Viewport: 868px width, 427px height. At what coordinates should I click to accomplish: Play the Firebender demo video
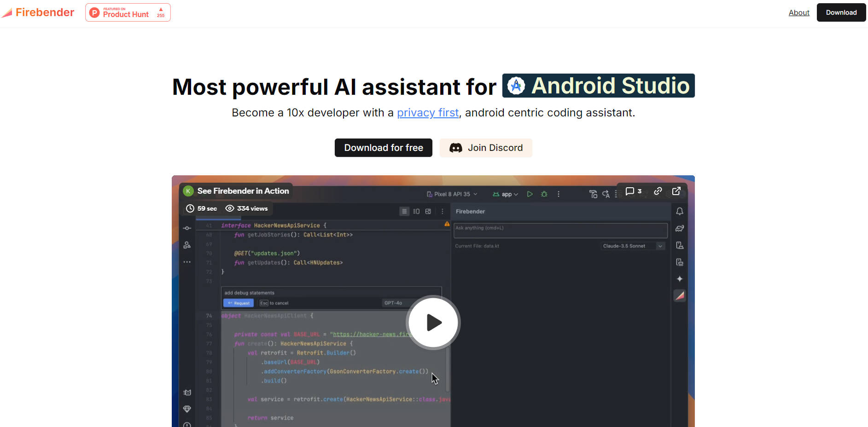pos(433,323)
